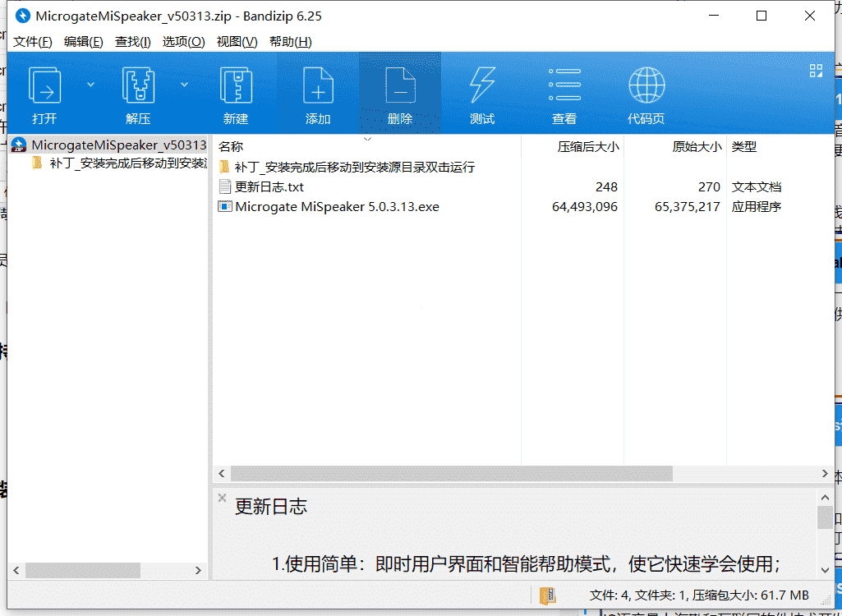Click the View (查看) list icon
This screenshot has height=616, width=842.
pos(564,85)
